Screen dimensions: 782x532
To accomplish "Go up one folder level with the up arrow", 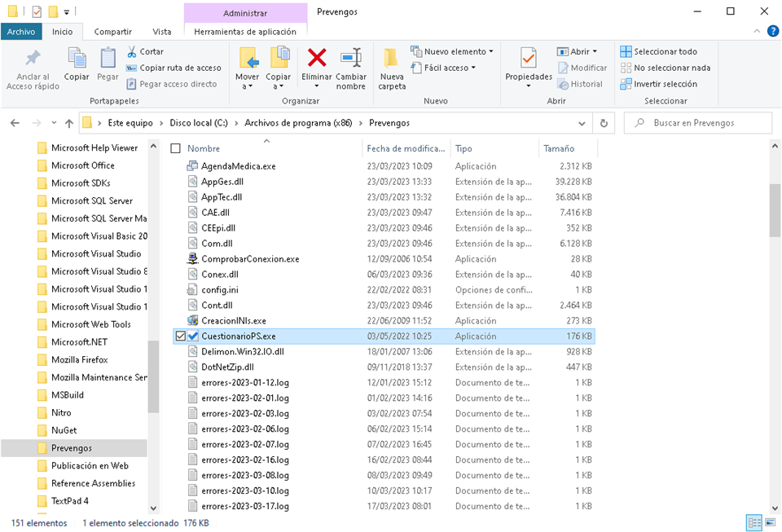I will tap(68, 123).
